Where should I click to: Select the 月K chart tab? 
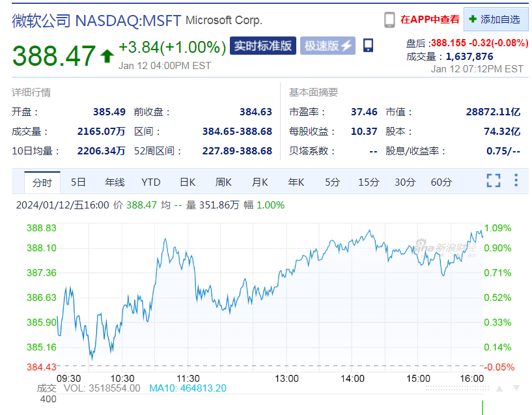click(260, 182)
